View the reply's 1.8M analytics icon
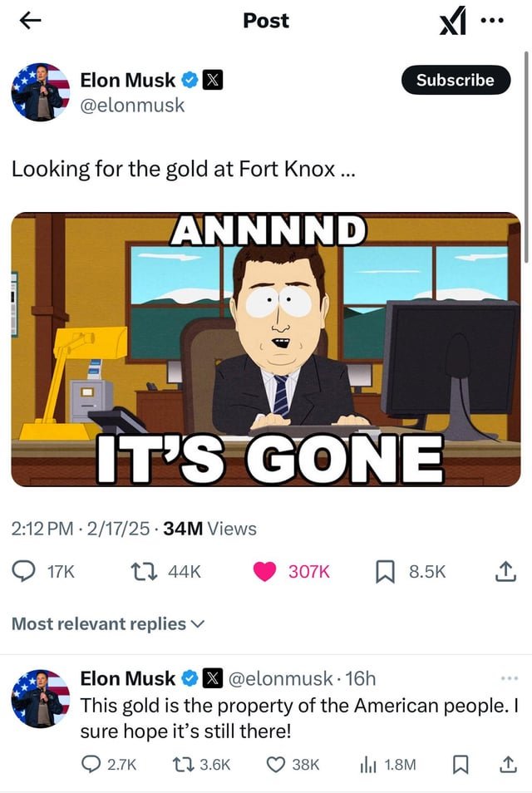532x793 pixels. pyautogui.click(x=367, y=764)
